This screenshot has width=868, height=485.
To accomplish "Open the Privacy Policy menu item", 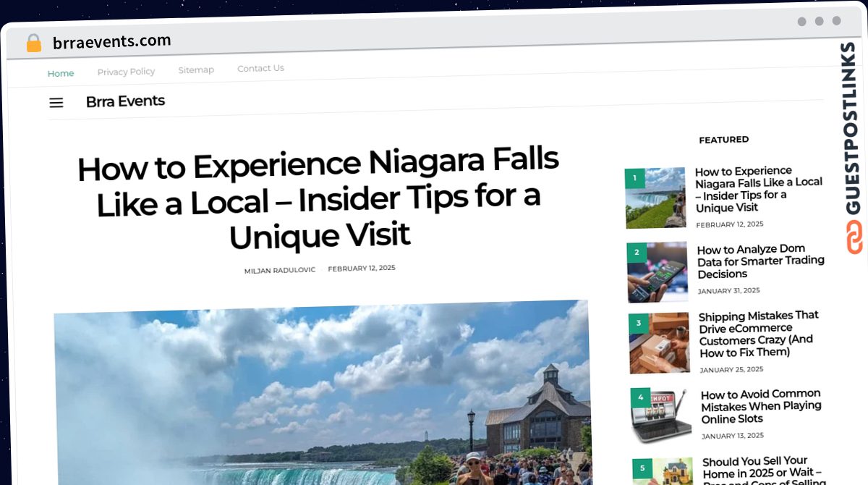I will [126, 72].
